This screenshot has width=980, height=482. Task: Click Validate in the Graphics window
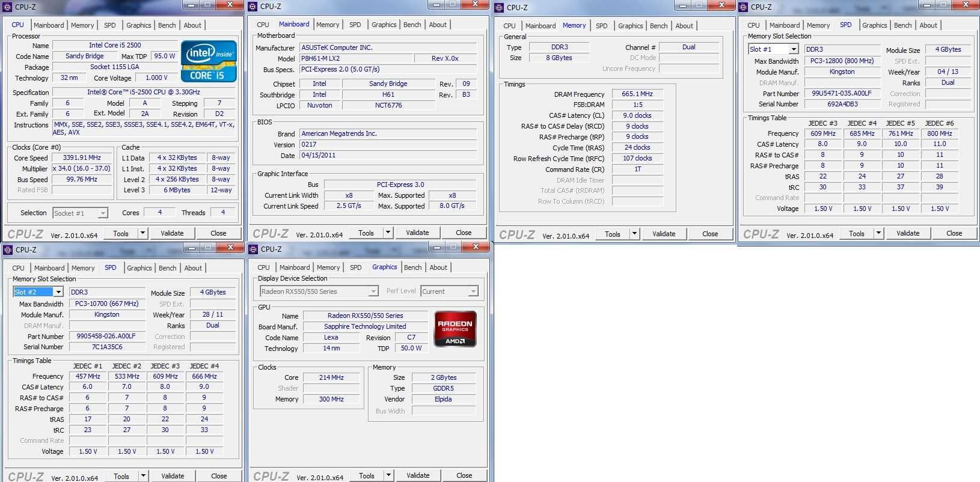[418, 475]
